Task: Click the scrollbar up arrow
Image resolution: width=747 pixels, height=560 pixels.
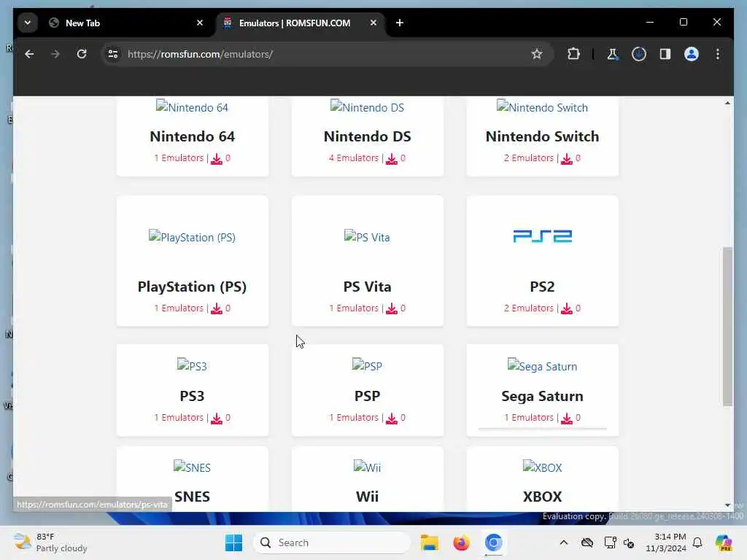Action: tap(727, 103)
